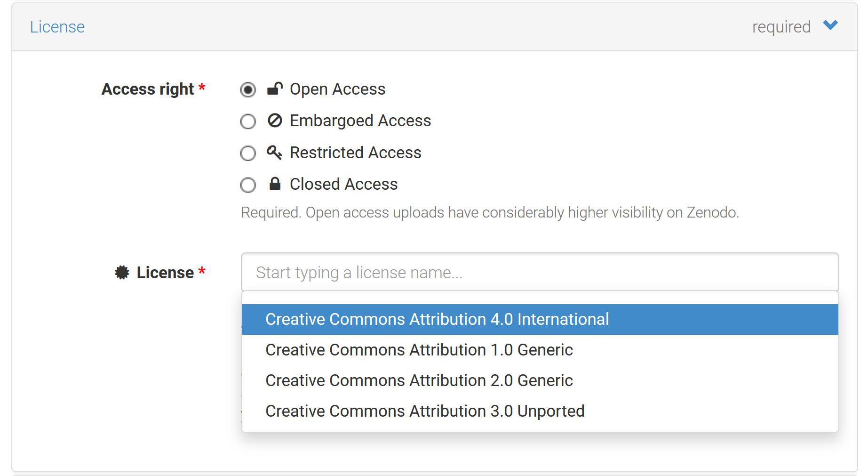The image size is (868, 476).
Task: Click the open padlock icon beside Open Access
Action: tap(275, 89)
